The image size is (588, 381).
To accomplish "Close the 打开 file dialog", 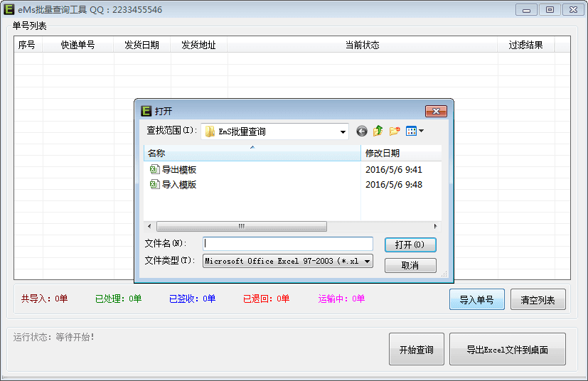I will [x=435, y=111].
